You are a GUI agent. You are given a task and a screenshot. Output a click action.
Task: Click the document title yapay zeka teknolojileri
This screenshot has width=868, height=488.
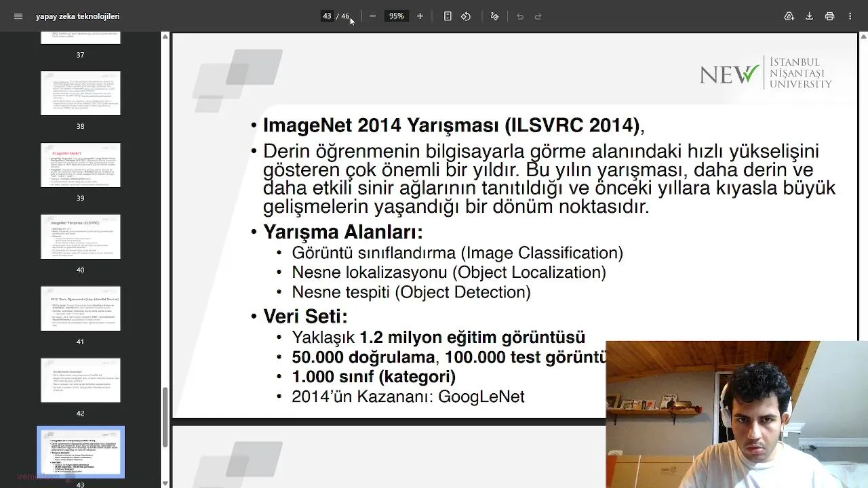click(x=78, y=16)
